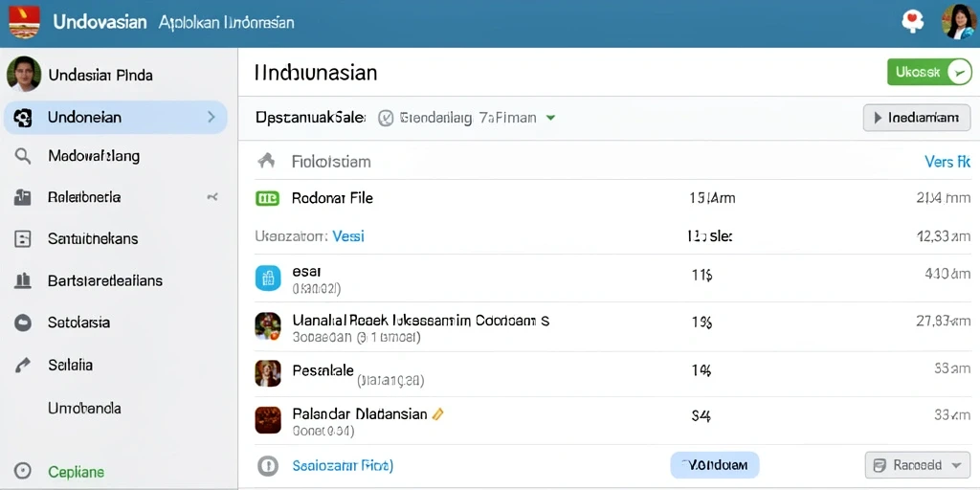Image resolution: width=980 pixels, height=490 pixels.
Task: Open Palandar Dladansian row thumbnail
Action: click(x=268, y=420)
